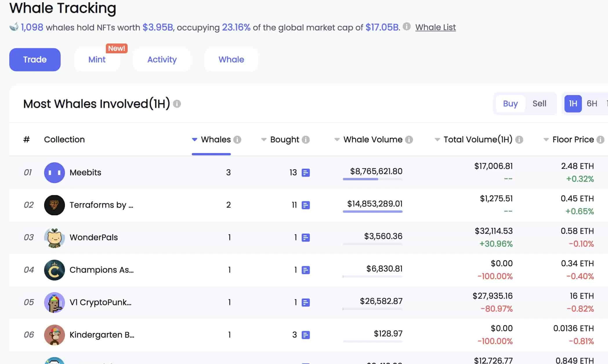This screenshot has height=364, width=608.
Task: Open Kindergarten bought details list icon
Action: pyautogui.click(x=306, y=335)
